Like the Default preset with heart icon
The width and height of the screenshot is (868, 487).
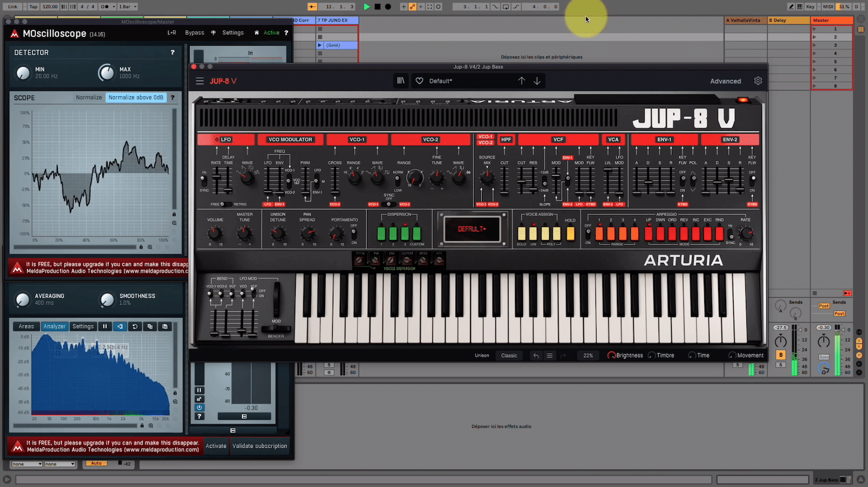(420, 81)
